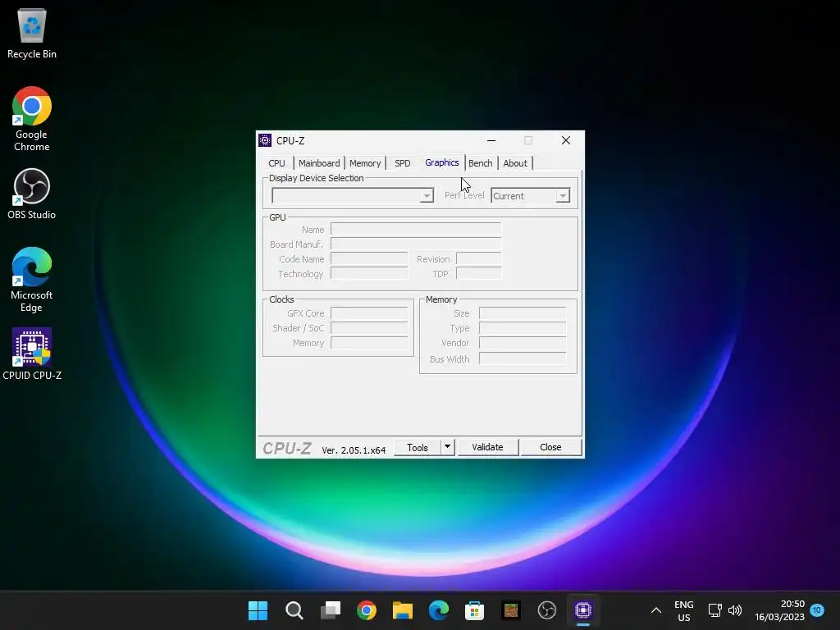
Task: Open Minecraft icon on the taskbar
Action: (x=511, y=610)
